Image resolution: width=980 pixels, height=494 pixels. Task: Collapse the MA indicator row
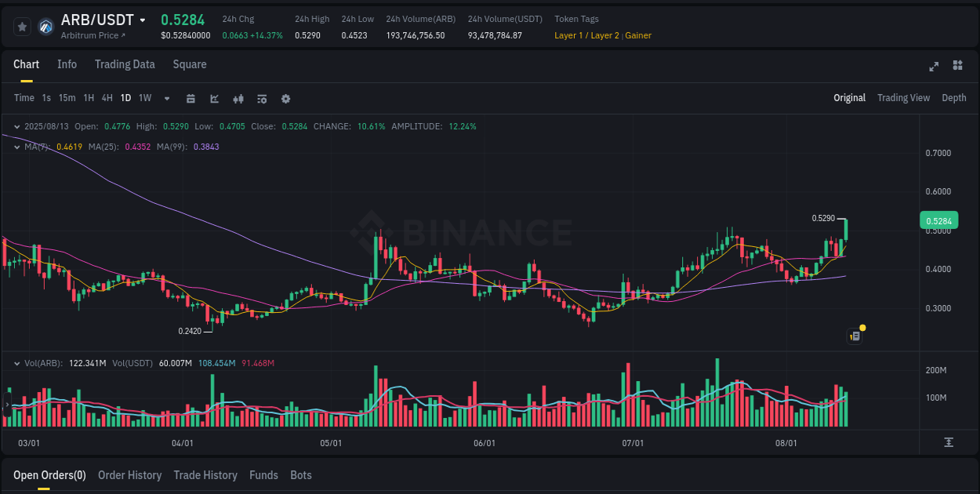point(17,147)
